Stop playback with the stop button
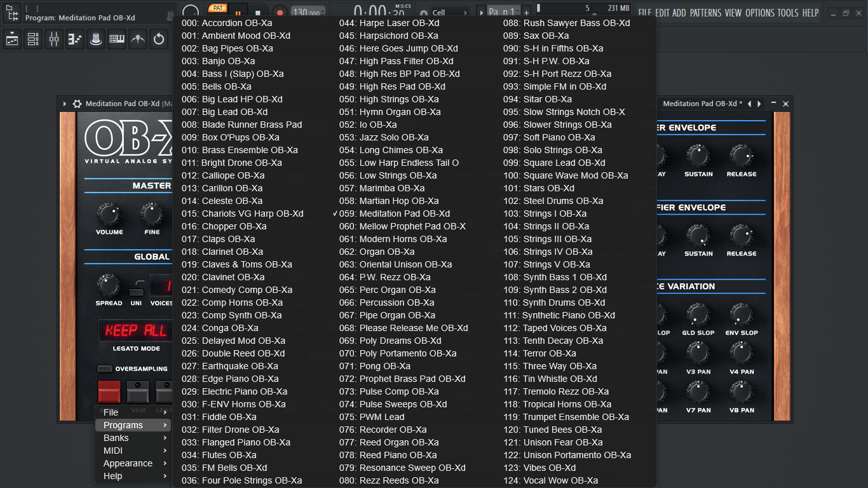This screenshot has width=868, height=488. coord(257,12)
